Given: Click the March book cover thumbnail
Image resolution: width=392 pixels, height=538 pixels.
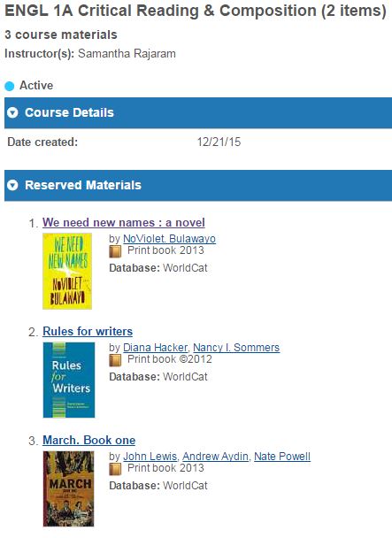Looking at the screenshot, I should coord(68,488).
